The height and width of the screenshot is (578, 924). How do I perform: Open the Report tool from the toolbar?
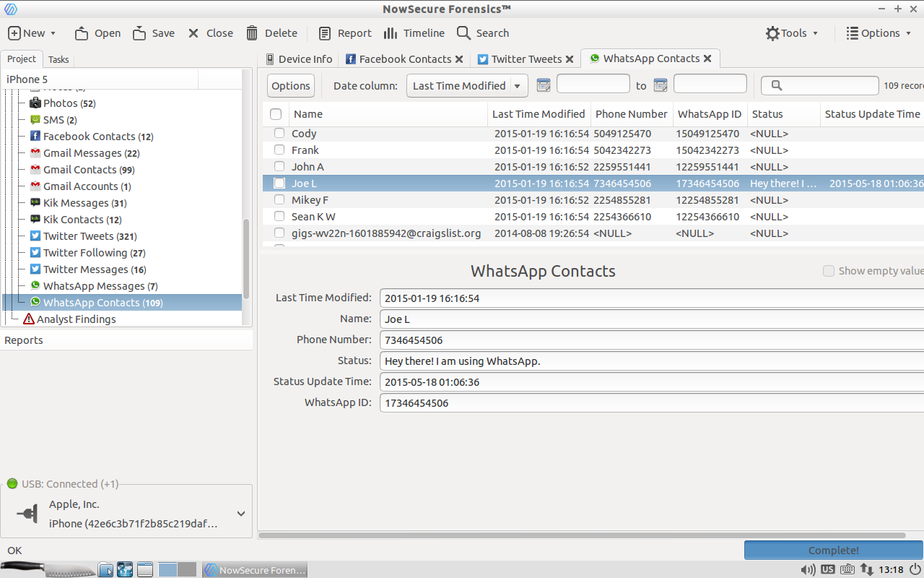(x=344, y=33)
